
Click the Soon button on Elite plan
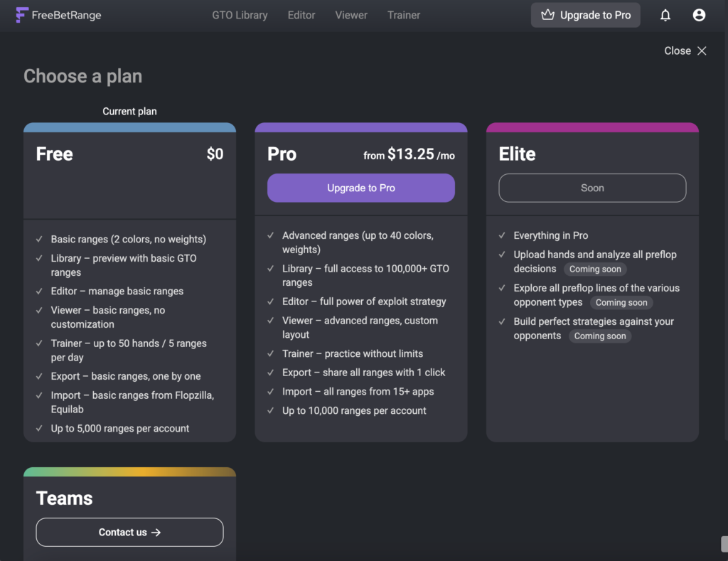click(591, 188)
